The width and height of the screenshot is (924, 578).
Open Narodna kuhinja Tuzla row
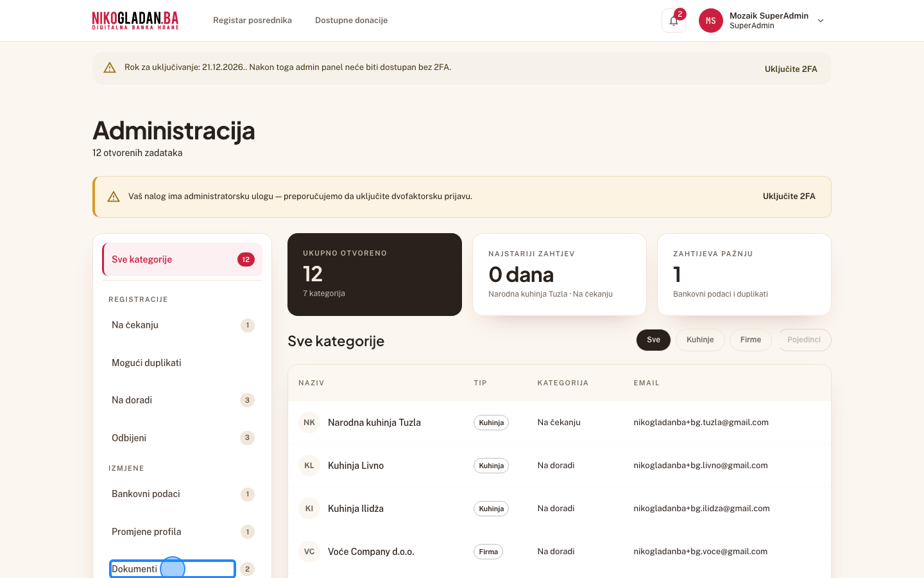point(560,423)
